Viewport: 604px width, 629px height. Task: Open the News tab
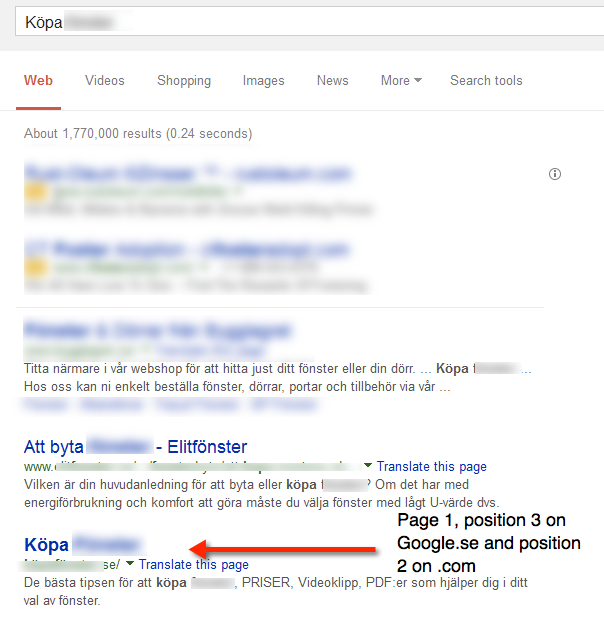332,81
